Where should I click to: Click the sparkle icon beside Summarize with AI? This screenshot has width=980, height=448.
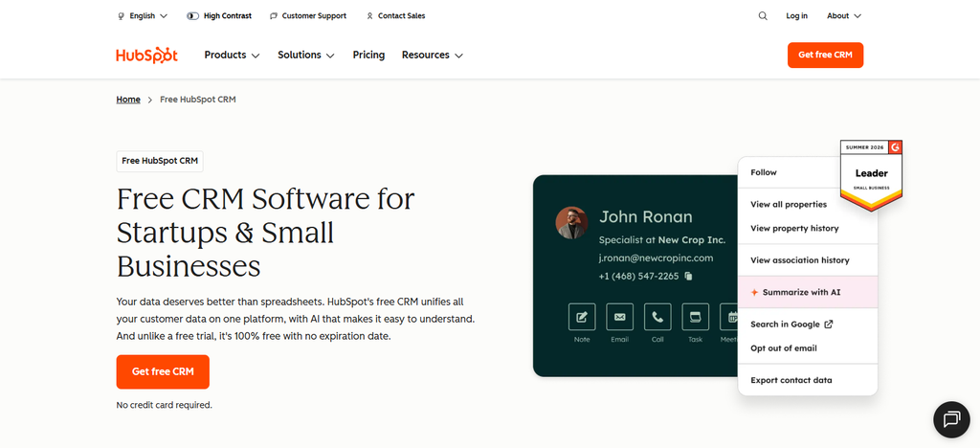click(x=754, y=292)
